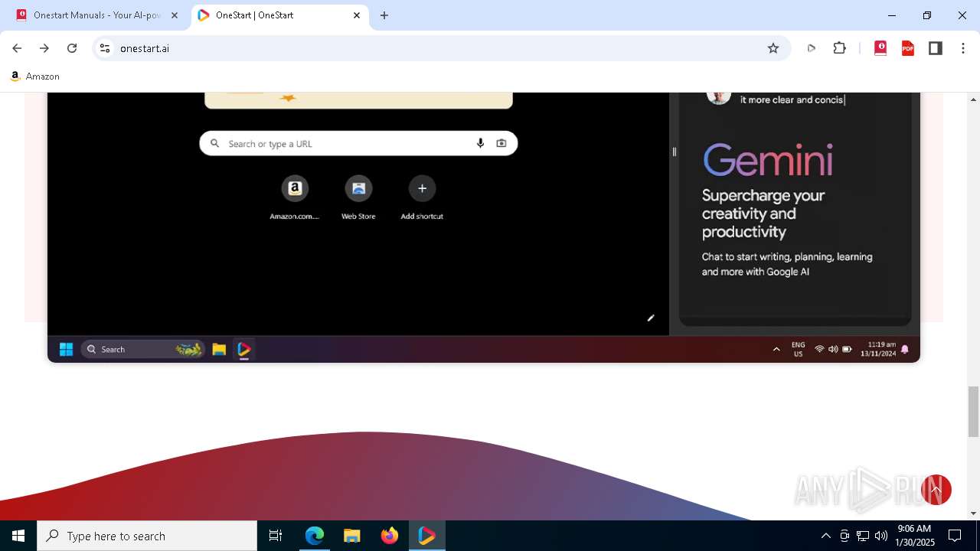Bookmark this page with the star
980x551 pixels.
click(x=773, y=48)
